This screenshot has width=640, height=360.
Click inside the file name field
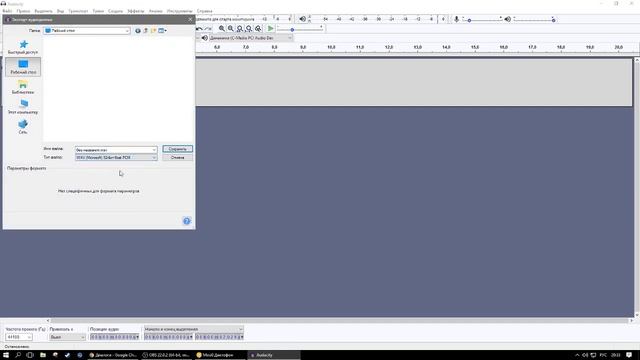point(113,150)
